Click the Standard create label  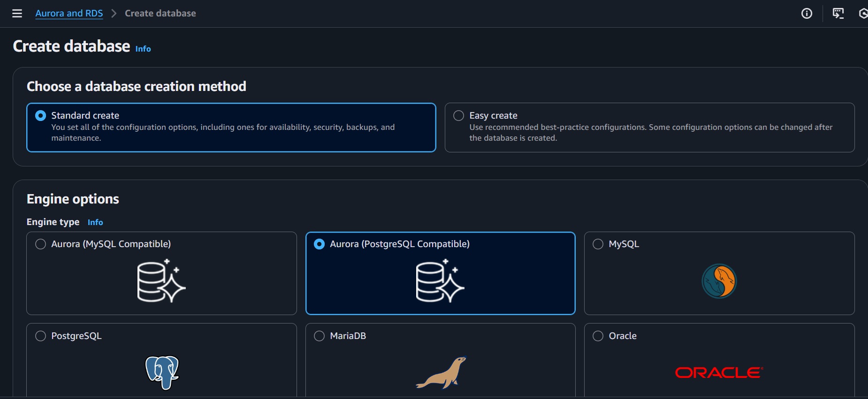(x=85, y=115)
